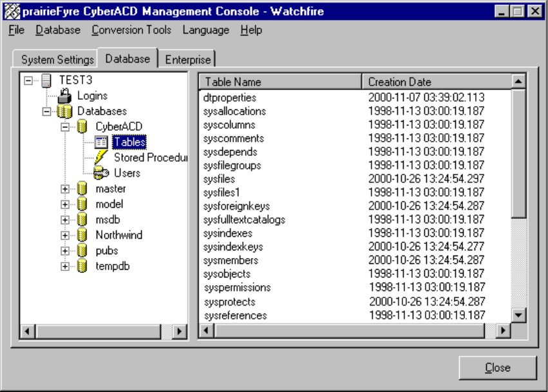Click the Logins padlock icon
Image resolution: width=548 pixels, height=392 pixels.
[x=64, y=96]
